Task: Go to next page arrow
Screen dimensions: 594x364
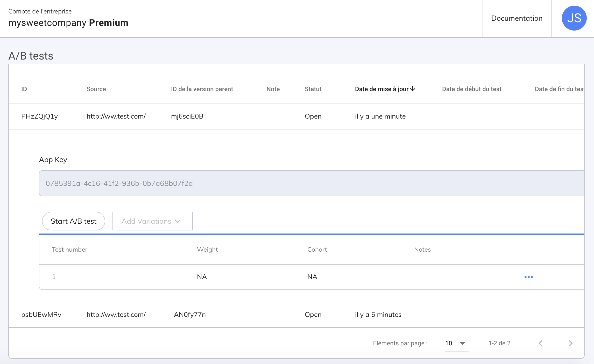Action: [x=570, y=343]
